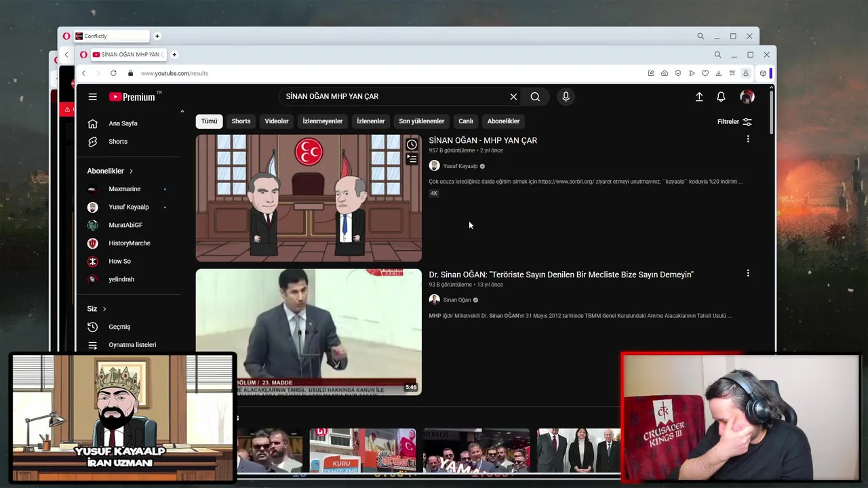
Task: Take a snapshot with camera icon
Action: click(665, 73)
